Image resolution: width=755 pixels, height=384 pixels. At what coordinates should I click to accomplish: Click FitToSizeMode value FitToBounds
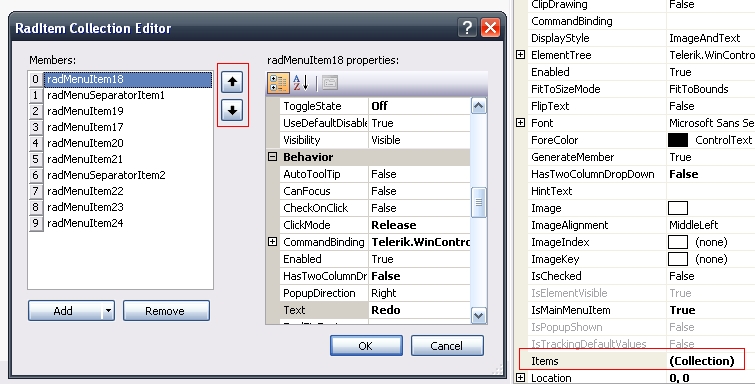click(699, 89)
